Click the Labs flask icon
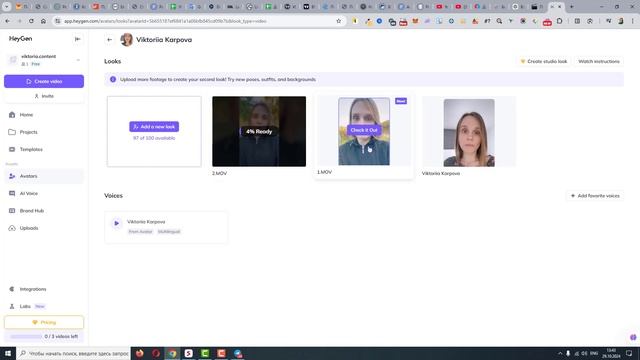The image size is (640, 360). pyautogui.click(x=12, y=306)
